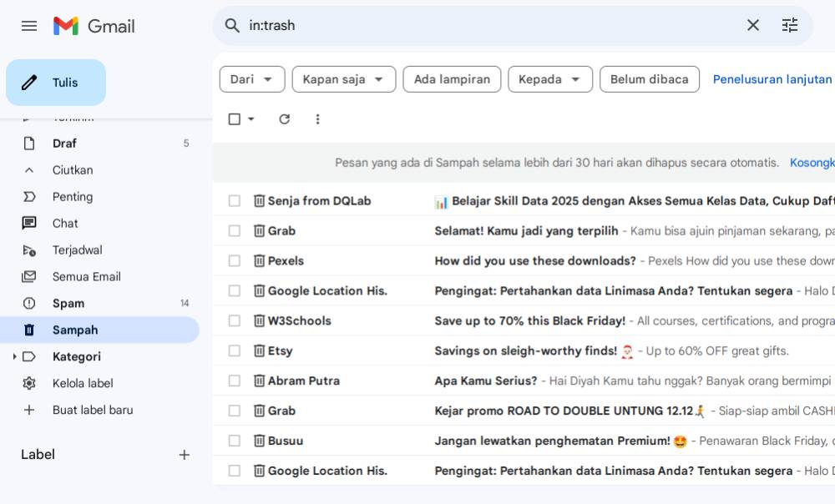Click trash icon beside Busuu
Image resolution: width=835 pixels, height=504 pixels.
coord(260,441)
